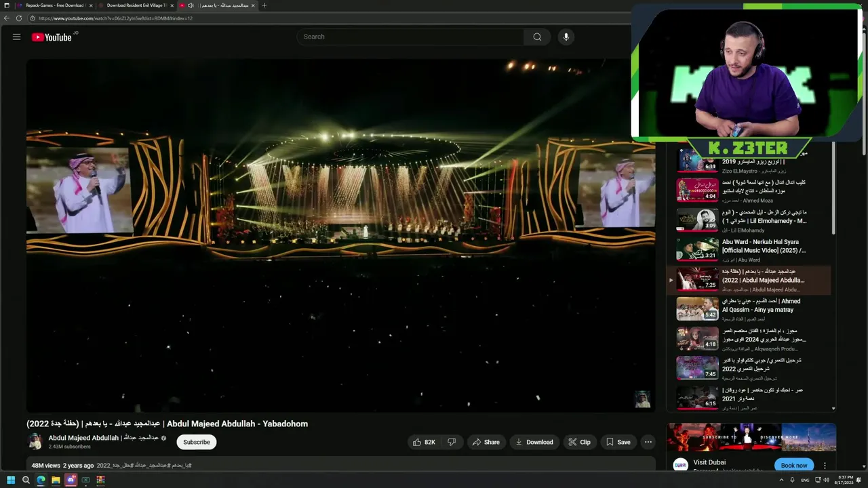This screenshot has height=488, width=868.
Task: Open Visit Dubai ad options menu
Action: [x=825, y=466]
